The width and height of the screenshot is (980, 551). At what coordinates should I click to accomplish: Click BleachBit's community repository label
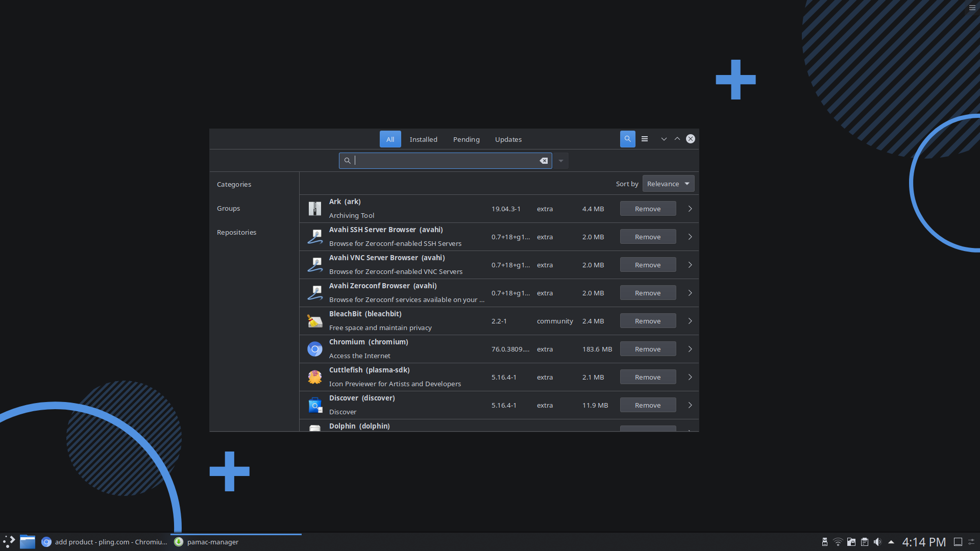[555, 321]
